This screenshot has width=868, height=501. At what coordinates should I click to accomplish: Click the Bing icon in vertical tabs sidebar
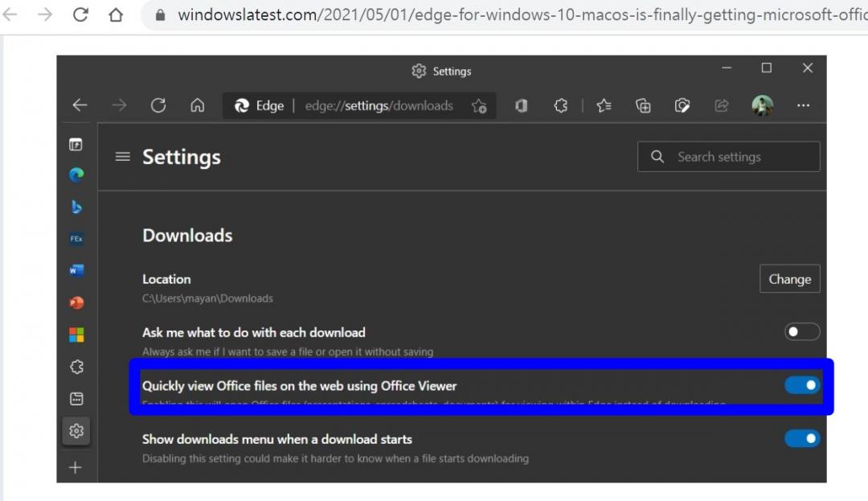(76, 207)
